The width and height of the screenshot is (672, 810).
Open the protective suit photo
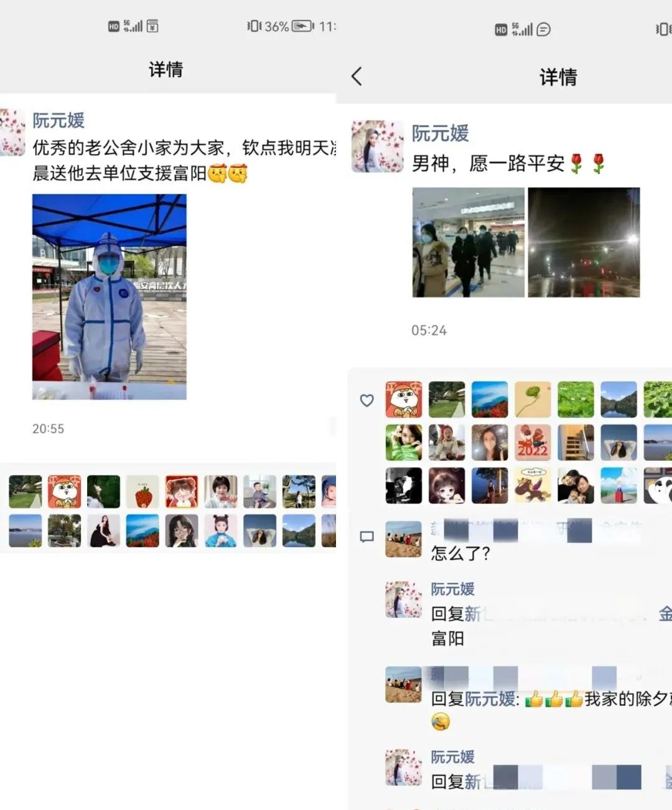pos(110,297)
